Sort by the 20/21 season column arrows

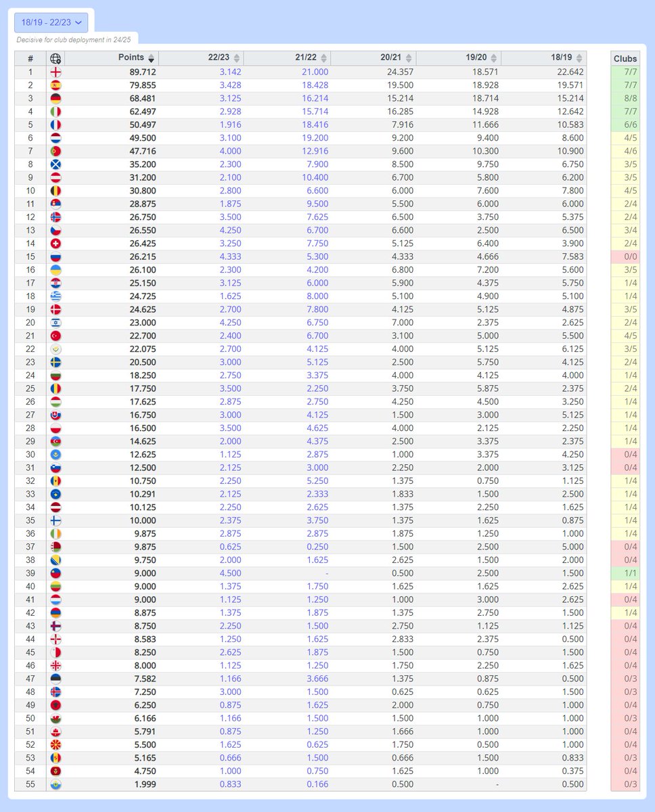[x=409, y=58]
